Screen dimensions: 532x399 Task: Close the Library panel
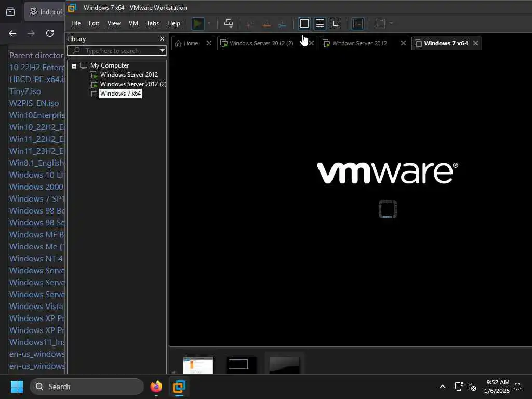pyautogui.click(x=162, y=38)
